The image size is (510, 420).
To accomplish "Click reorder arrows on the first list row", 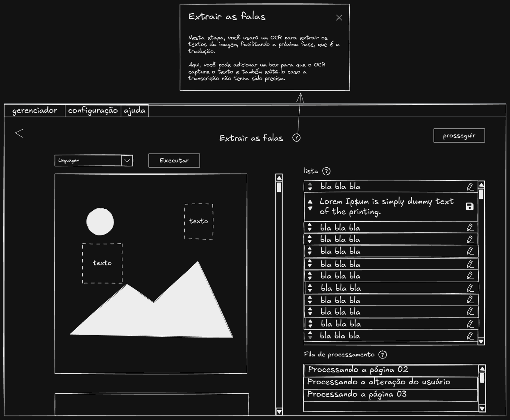I will (310, 187).
